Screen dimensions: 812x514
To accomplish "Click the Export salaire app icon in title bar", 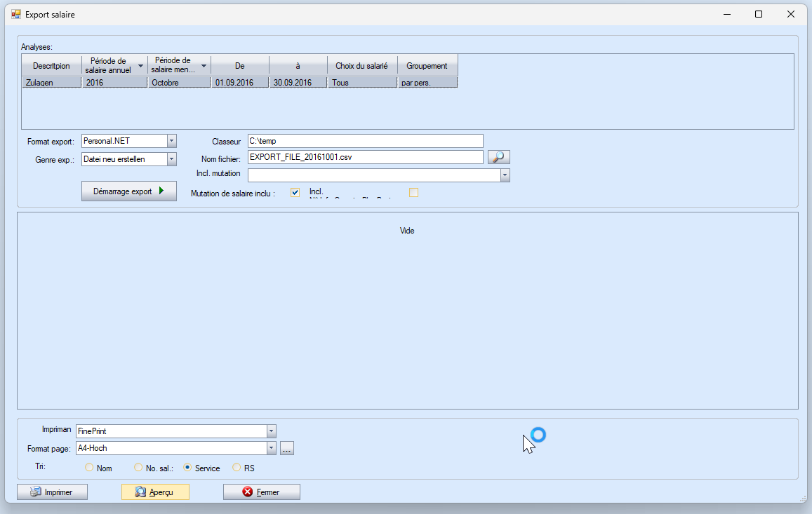I will 15,14.
